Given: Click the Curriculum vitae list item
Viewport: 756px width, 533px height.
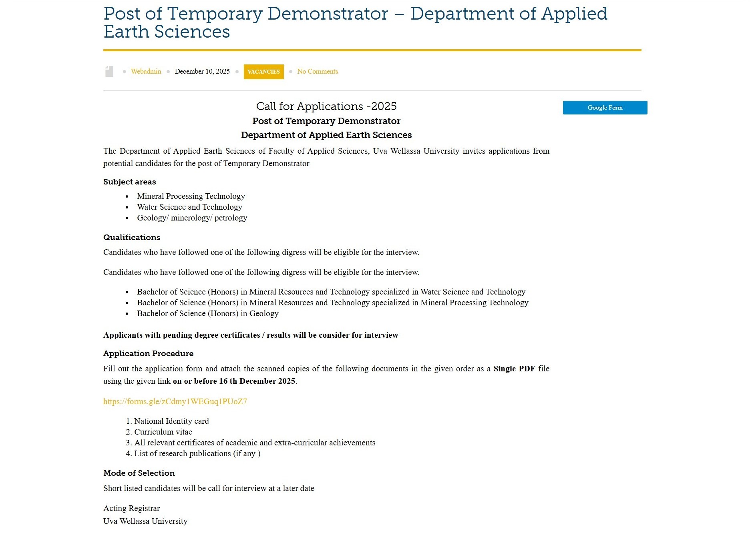Looking at the screenshot, I should pos(163,432).
